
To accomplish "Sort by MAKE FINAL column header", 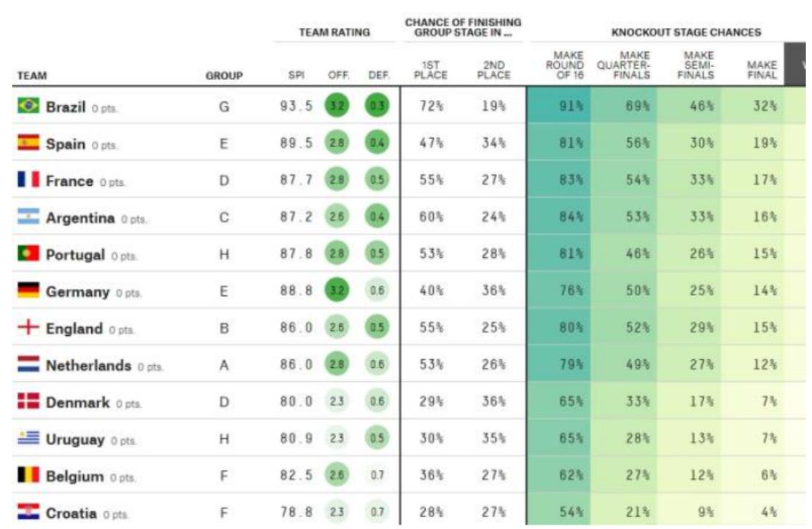I will (761, 70).
